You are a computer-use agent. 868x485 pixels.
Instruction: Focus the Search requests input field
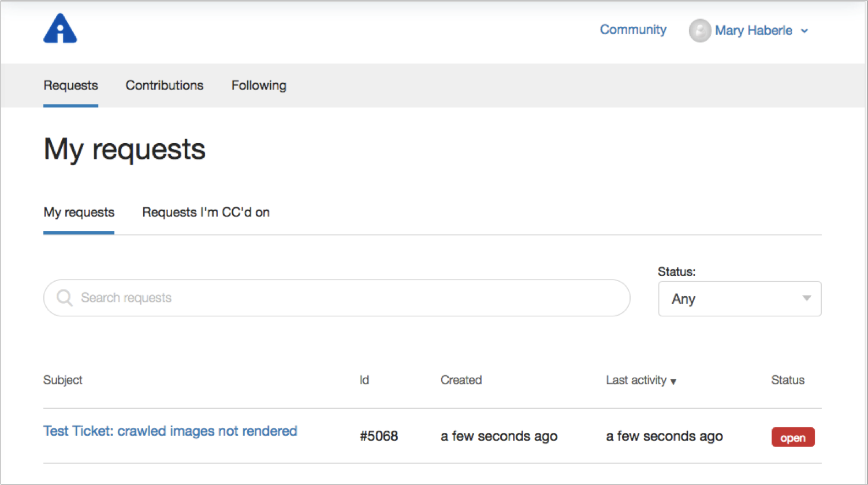tap(347, 298)
